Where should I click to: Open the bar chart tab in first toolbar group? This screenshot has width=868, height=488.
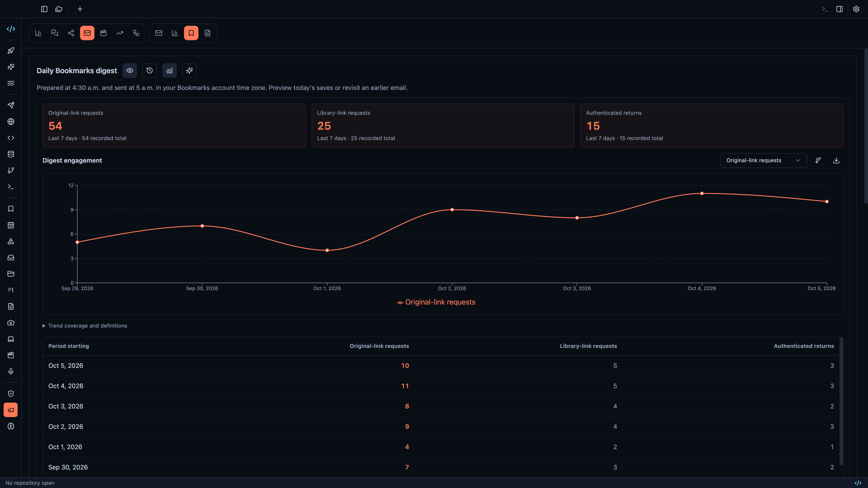click(x=38, y=33)
